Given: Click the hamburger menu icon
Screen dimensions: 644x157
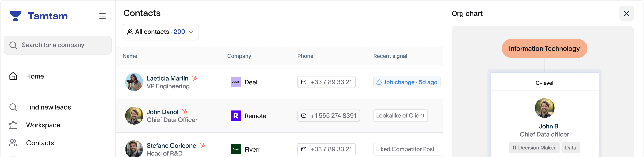Looking at the screenshot, I should [x=102, y=16].
